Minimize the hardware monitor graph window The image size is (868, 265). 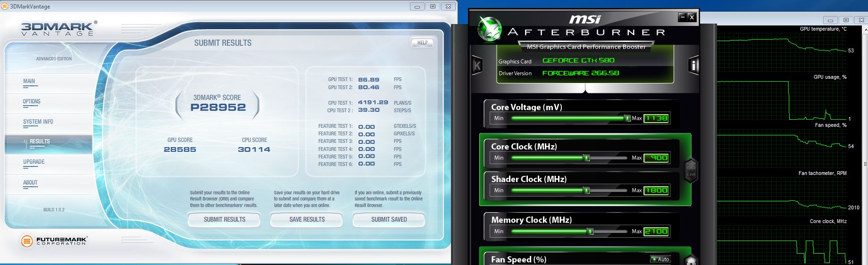pyautogui.click(x=831, y=20)
